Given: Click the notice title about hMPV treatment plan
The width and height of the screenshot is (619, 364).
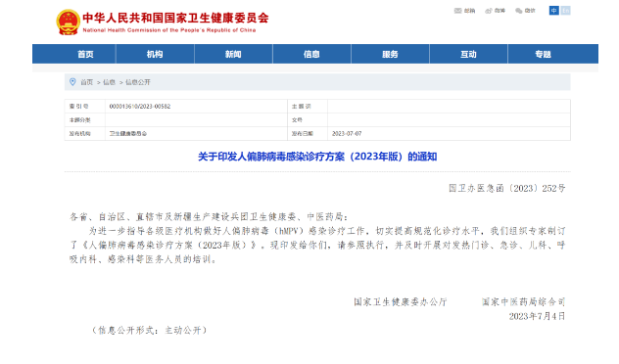Looking at the screenshot, I should pos(317,157).
